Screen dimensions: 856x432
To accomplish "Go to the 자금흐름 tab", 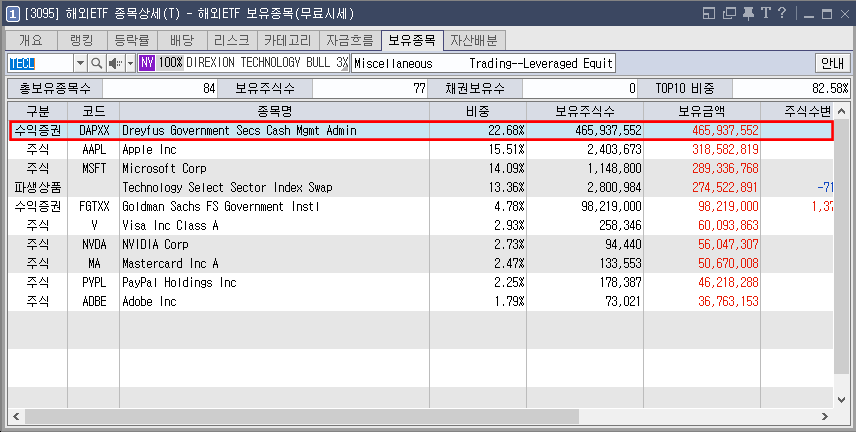I will pyautogui.click(x=350, y=40).
